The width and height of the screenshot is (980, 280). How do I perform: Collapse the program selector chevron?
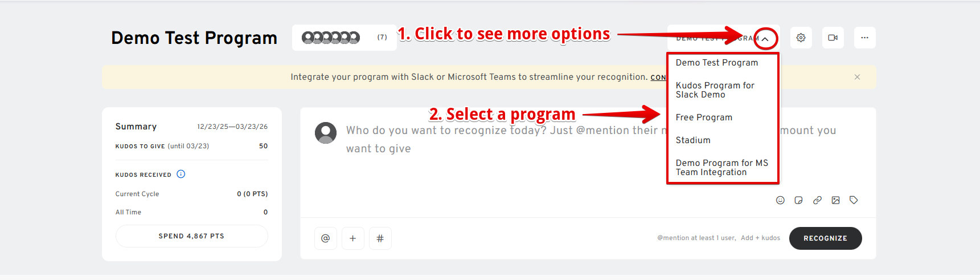coord(765,39)
